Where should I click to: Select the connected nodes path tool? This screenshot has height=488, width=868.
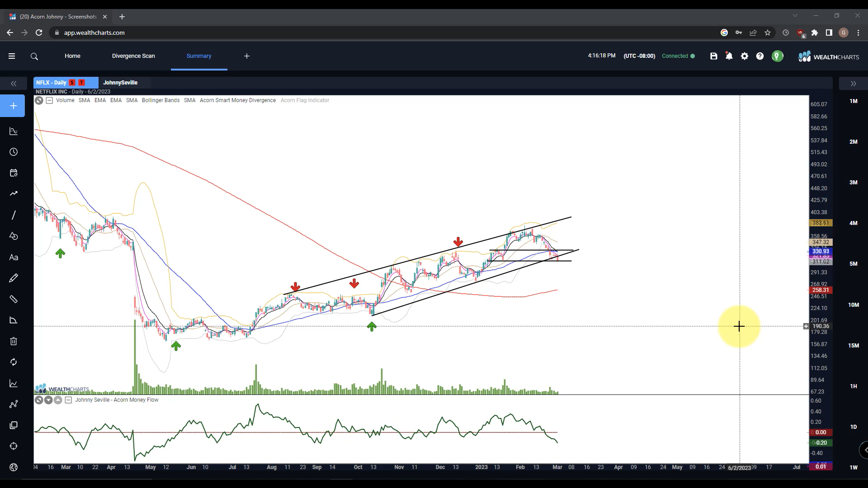click(14, 404)
